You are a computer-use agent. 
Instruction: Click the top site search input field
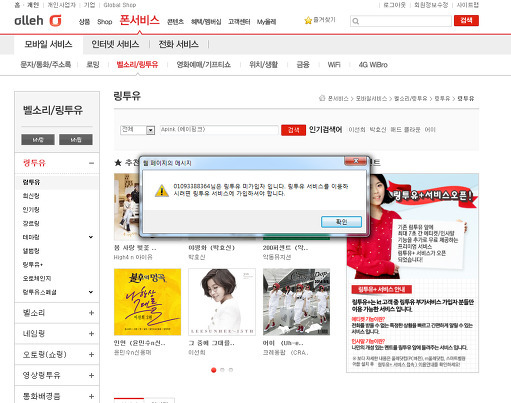click(401, 21)
